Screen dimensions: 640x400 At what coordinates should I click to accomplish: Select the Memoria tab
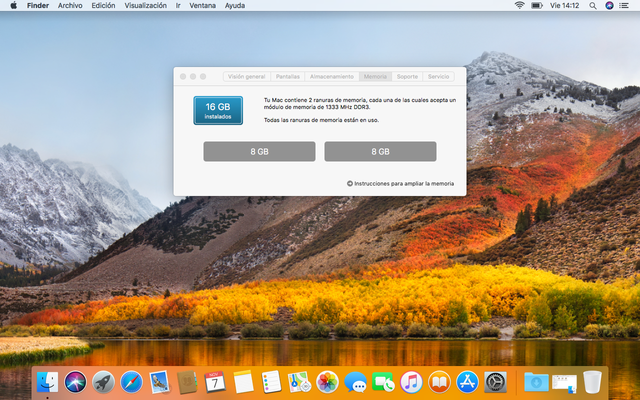pos(375,76)
